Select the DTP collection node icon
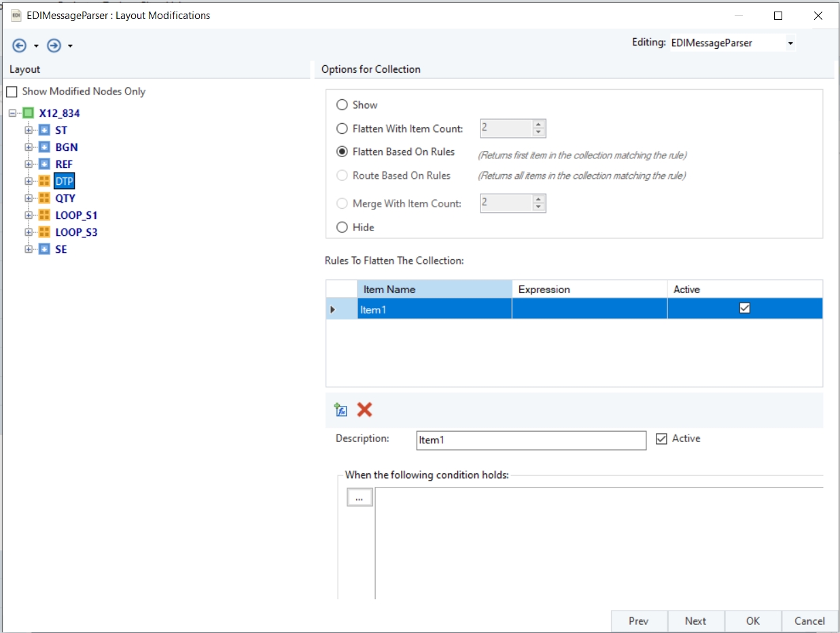The image size is (840, 633). (x=44, y=181)
